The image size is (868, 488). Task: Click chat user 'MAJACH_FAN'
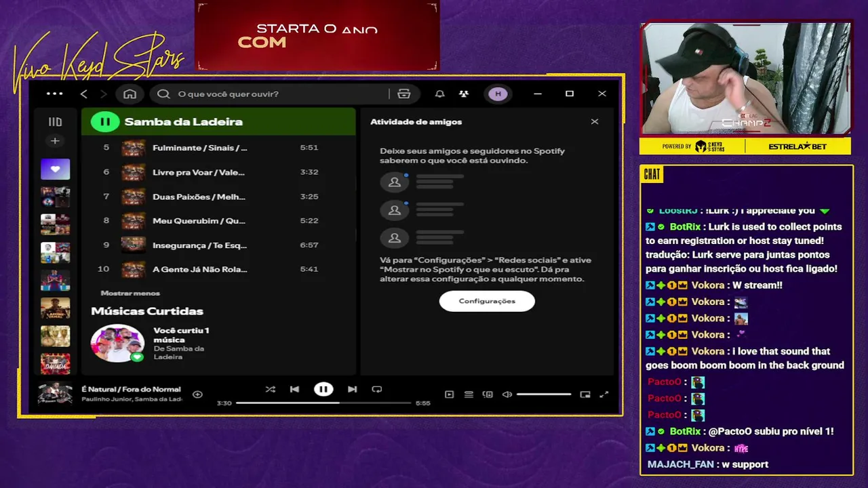pyautogui.click(x=682, y=464)
